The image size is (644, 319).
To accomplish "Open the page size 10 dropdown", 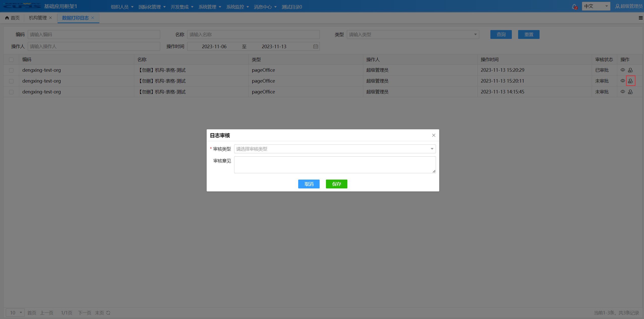I will pyautogui.click(x=15, y=313).
